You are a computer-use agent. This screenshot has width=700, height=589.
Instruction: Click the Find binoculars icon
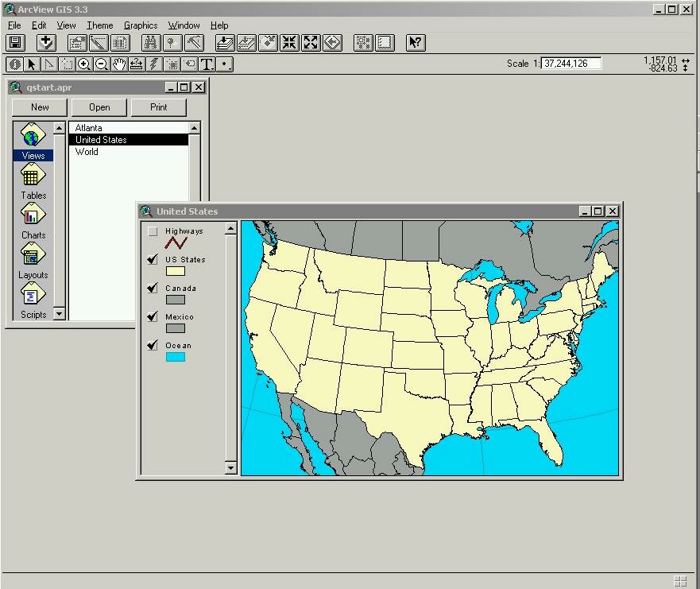click(x=151, y=43)
